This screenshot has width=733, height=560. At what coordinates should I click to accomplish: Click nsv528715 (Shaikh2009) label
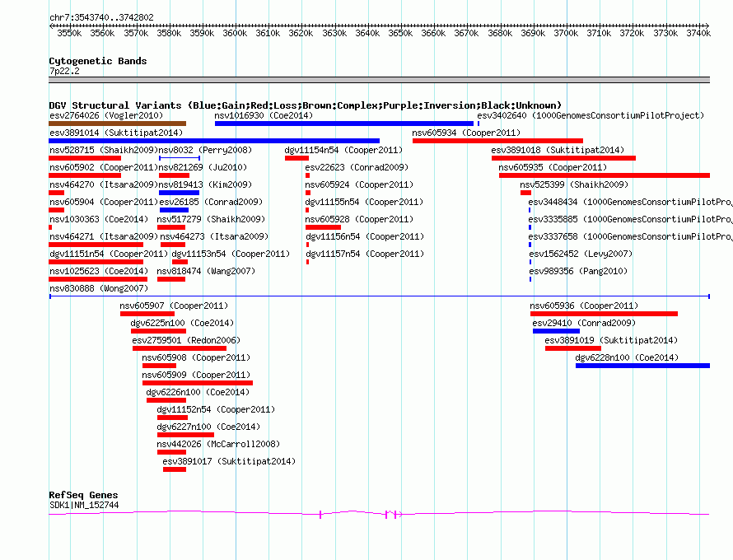tap(104, 150)
